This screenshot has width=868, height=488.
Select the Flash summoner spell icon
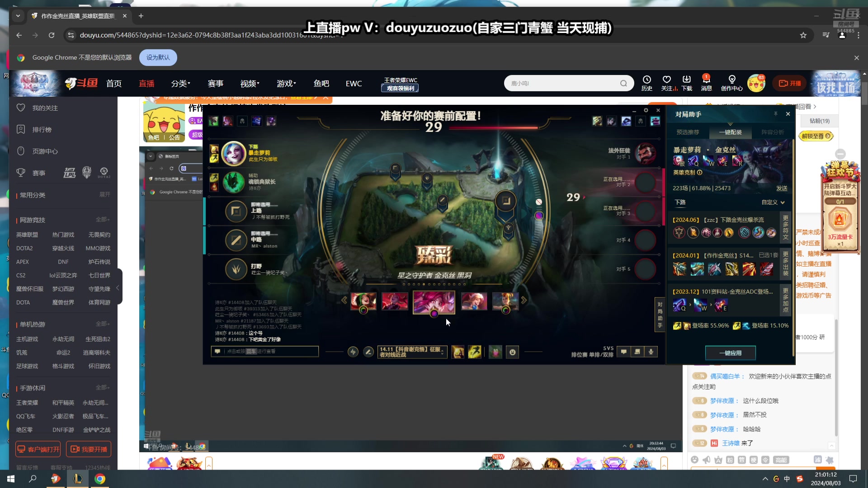pyautogui.click(x=474, y=352)
